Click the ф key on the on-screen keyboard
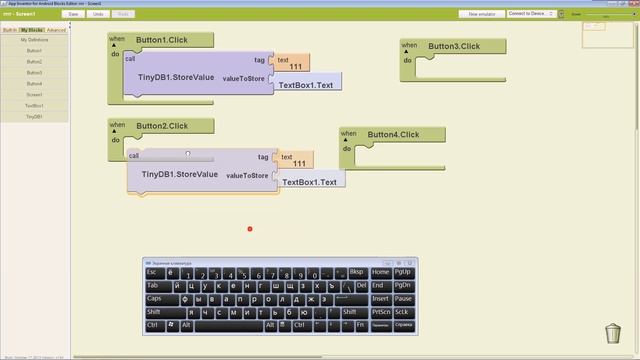The image size is (640, 360). pos(186,300)
